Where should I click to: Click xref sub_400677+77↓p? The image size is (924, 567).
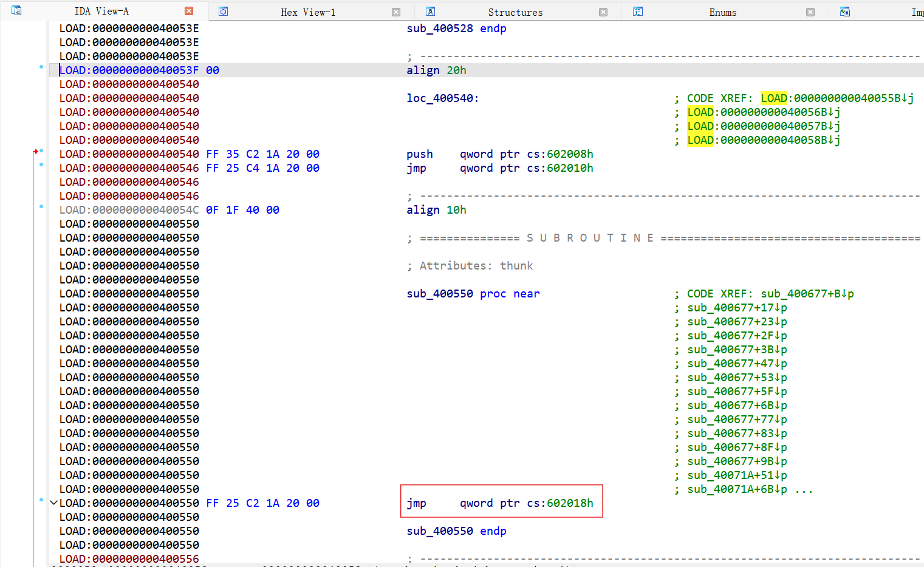(737, 419)
